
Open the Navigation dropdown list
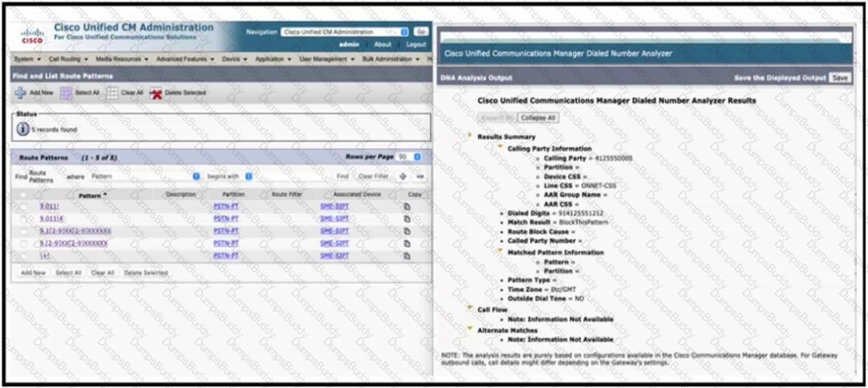pyautogui.click(x=344, y=32)
